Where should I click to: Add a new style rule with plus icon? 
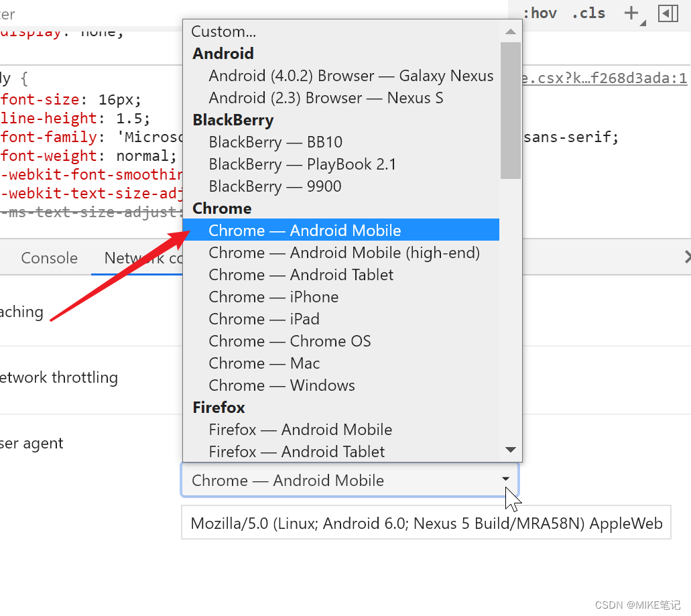point(631,13)
